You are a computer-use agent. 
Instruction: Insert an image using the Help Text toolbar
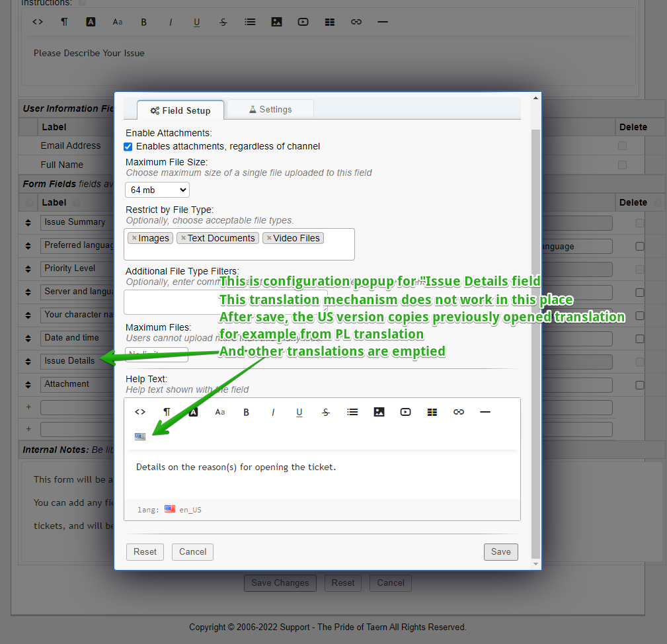[x=379, y=411]
